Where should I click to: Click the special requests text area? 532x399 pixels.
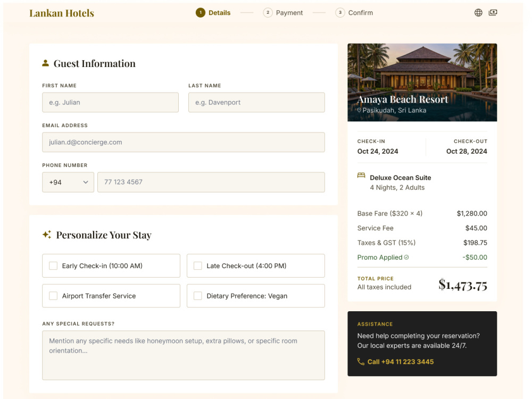coord(184,355)
